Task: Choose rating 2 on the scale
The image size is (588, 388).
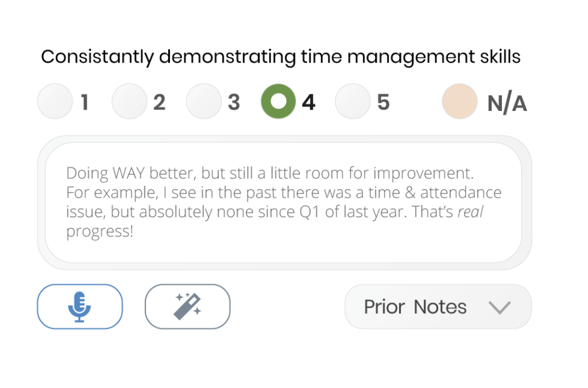Action: coord(129,101)
